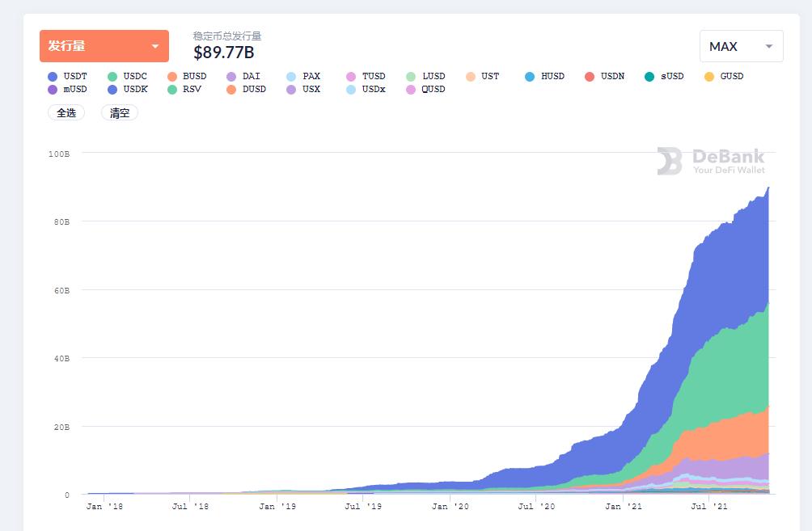Viewport: 812px width, 531px height.
Task: Toggle the USDT series legend dot
Action: click(53, 77)
